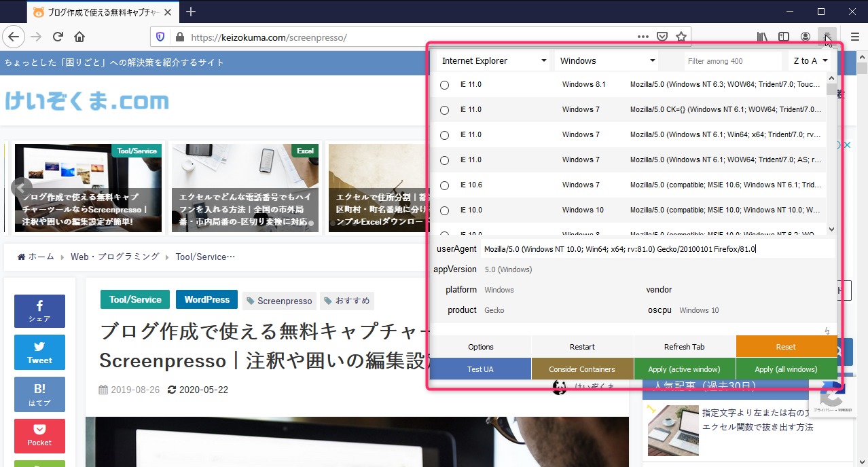Viewport: 868px width, 467px height.
Task: Click the page vertical scrollbar
Action: 863,258
